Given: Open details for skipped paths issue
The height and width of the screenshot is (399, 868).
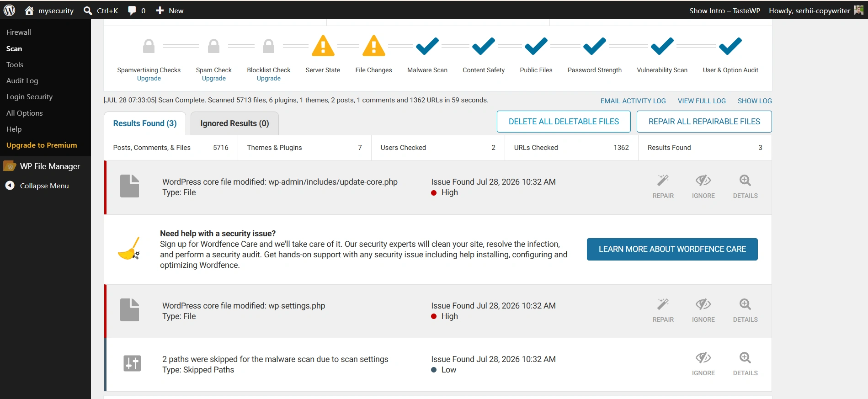Looking at the screenshot, I should [746, 364].
